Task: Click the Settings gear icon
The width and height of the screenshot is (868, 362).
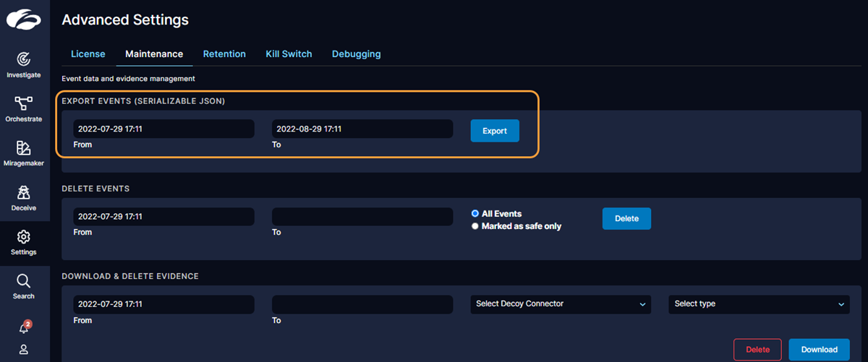Action: point(24,237)
